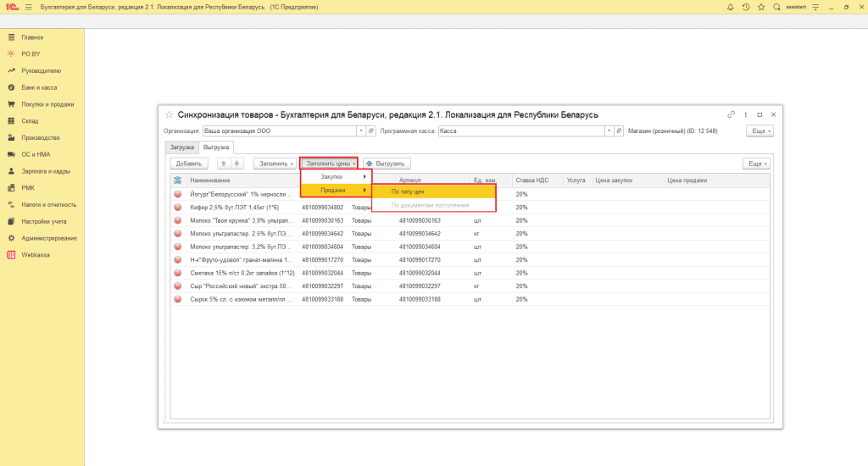Open Организация field's open-item button
Viewport: 868px width, 466px height.
click(x=371, y=131)
